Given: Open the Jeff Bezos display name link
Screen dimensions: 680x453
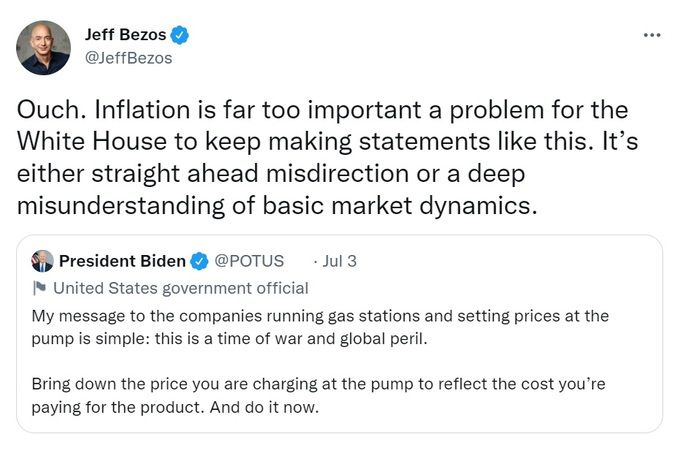Looking at the screenshot, I should [125, 35].
